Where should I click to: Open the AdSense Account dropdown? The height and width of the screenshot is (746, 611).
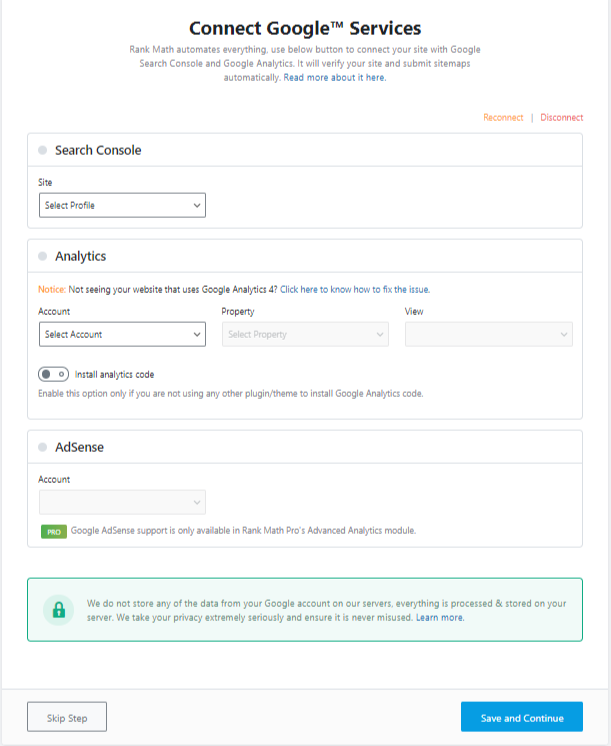(x=122, y=502)
